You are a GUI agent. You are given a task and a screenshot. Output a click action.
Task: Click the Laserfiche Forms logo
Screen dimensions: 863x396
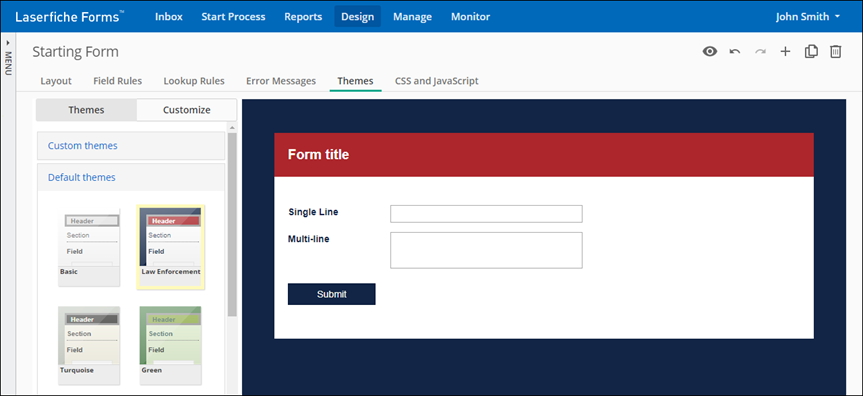69,17
